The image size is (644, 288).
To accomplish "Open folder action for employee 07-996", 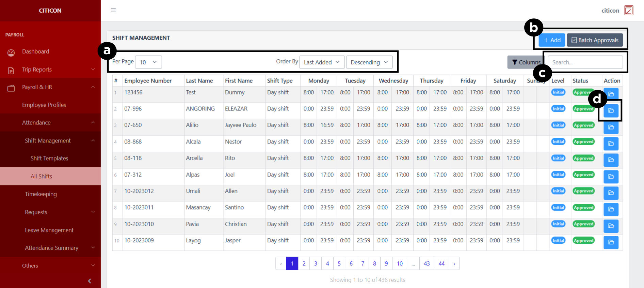I will (x=611, y=110).
